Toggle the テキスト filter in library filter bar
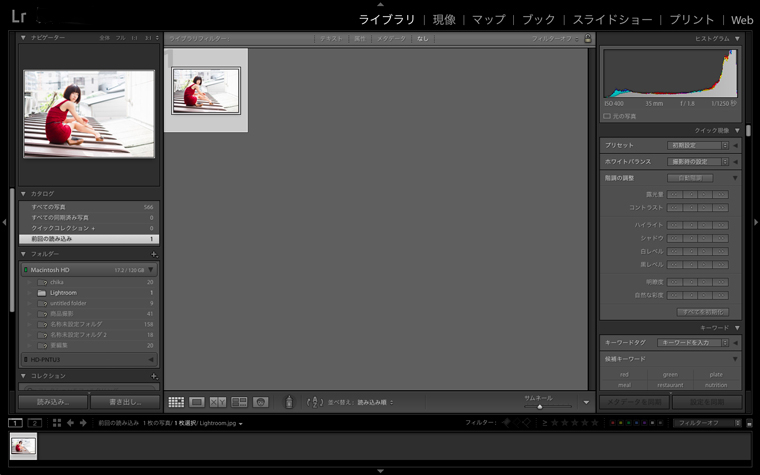Viewport: 760px width, 475px height. (x=331, y=38)
